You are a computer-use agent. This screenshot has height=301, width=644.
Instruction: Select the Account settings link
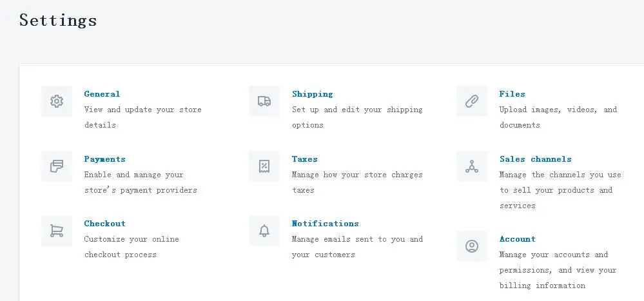518,239
